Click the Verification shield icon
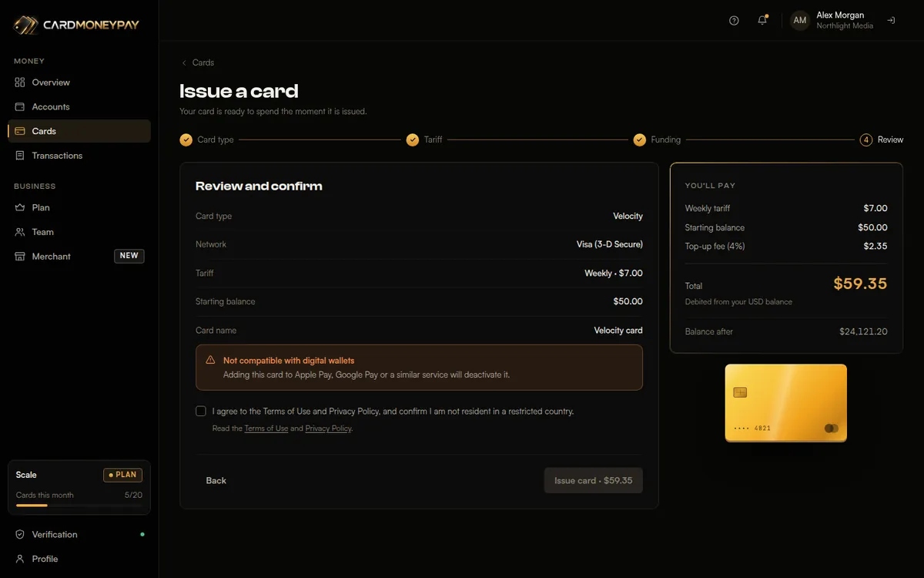The width and height of the screenshot is (924, 578). [20, 535]
